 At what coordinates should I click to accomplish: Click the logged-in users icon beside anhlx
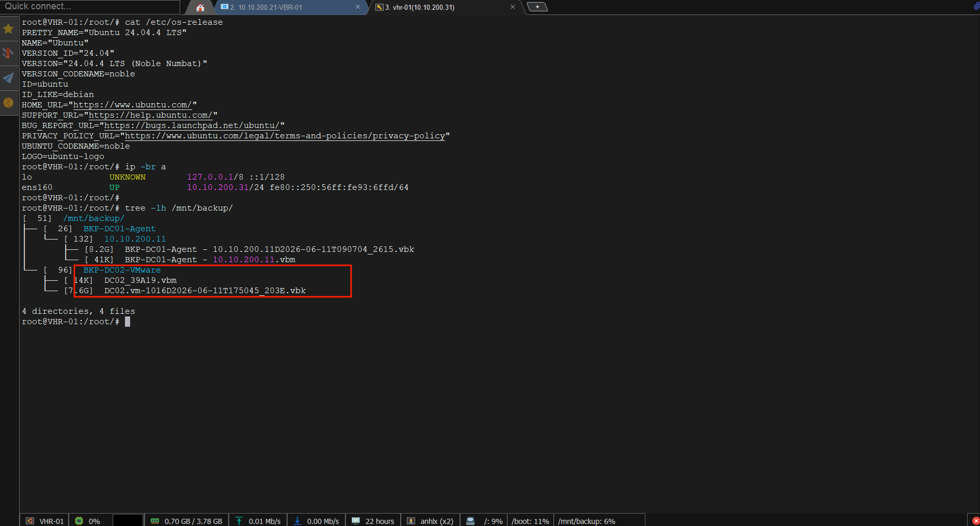coord(411,521)
